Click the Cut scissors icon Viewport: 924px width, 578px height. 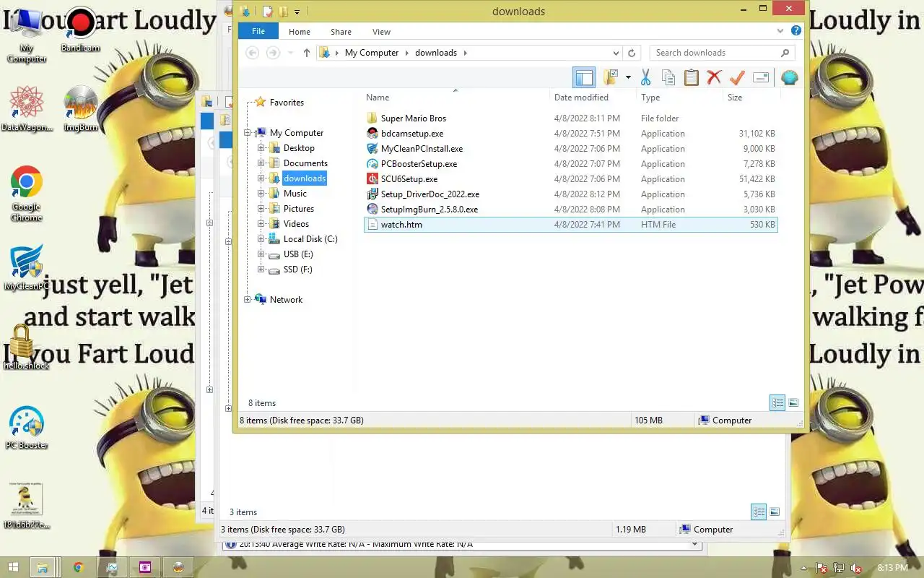click(x=646, y=77)
